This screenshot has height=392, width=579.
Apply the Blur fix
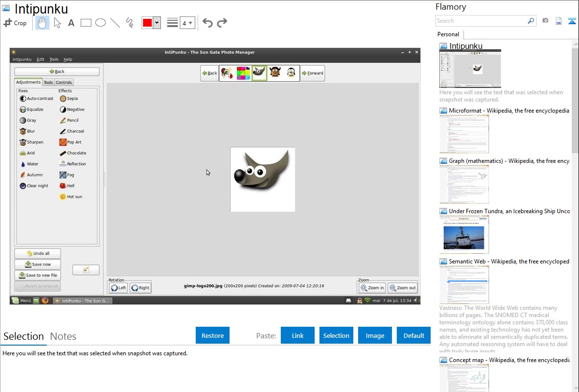pyautogui.click(x=28, y=131)
